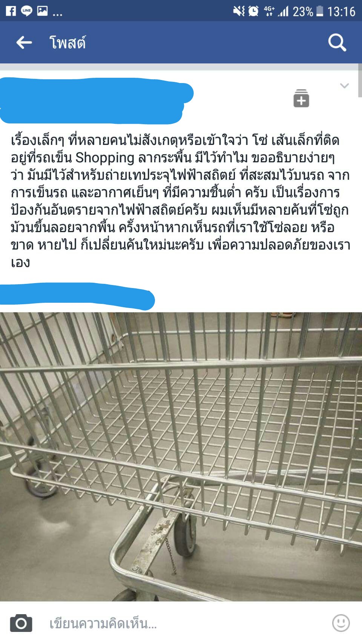Tap the 13:16 clock in the status bar
The width and height of the screenshot is (362, 644).
click(341, 12)
